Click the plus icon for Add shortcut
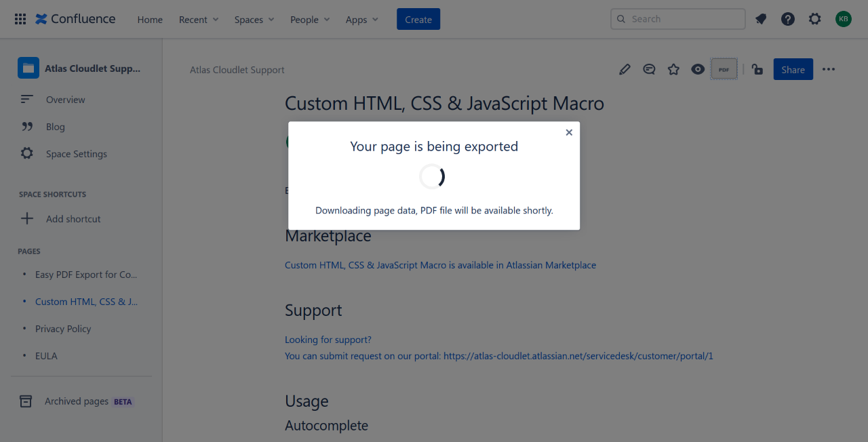The image size is (868, 442). pyautogui.click(x=27, y=218)
